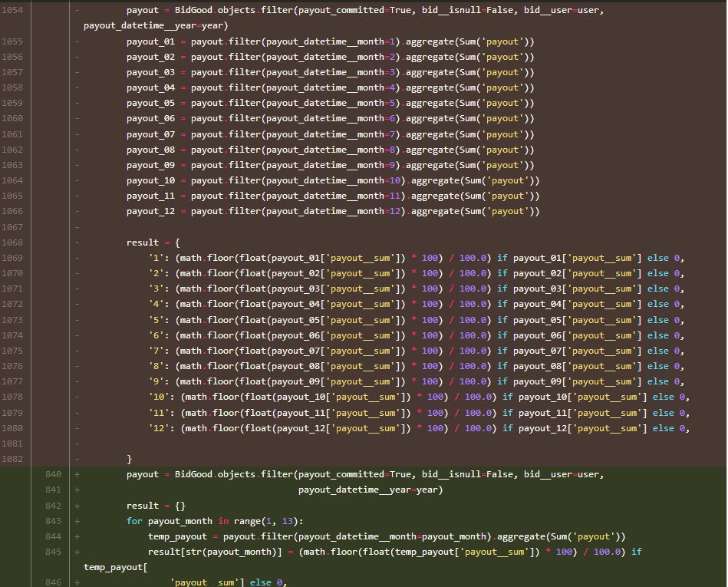Click 'else 0,' at end of line 1080
The height and width of the screenshot is (587, 728).
click(671, 428)
